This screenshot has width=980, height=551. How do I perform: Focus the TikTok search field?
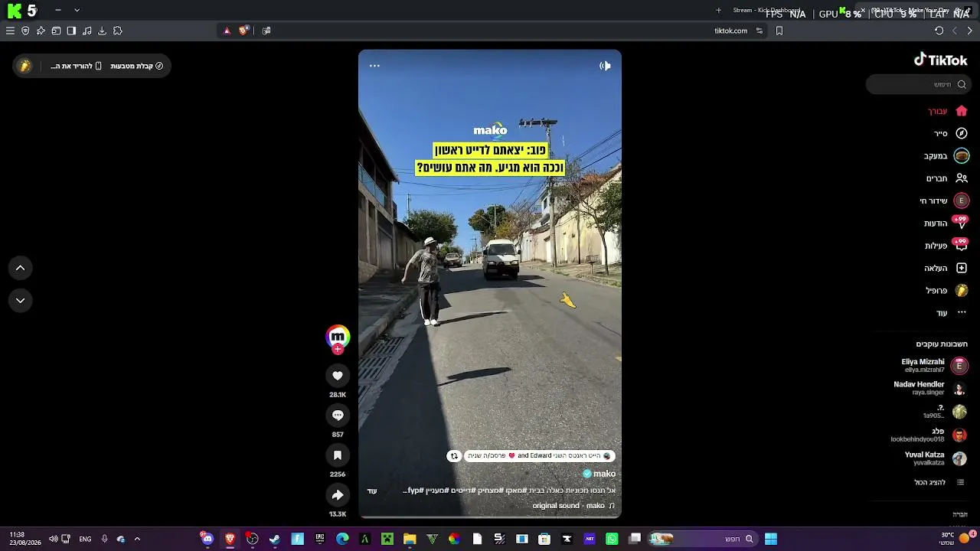pos(919,84)
